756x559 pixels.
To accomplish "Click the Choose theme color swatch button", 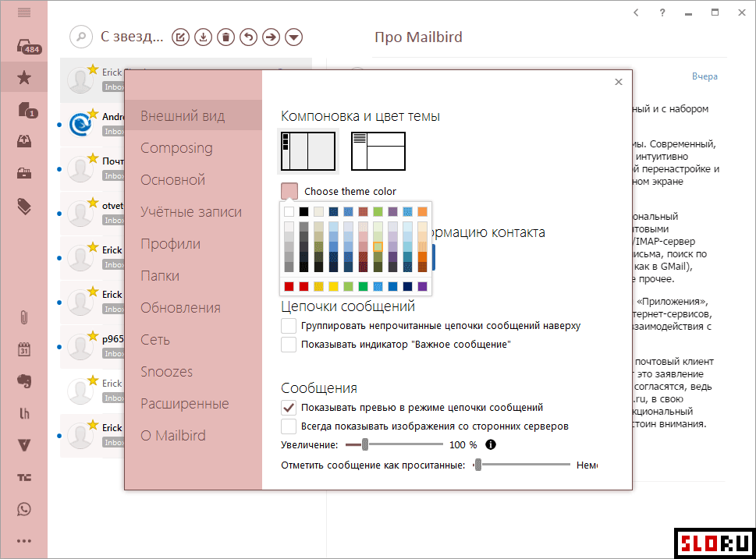I will coord(289,191).
